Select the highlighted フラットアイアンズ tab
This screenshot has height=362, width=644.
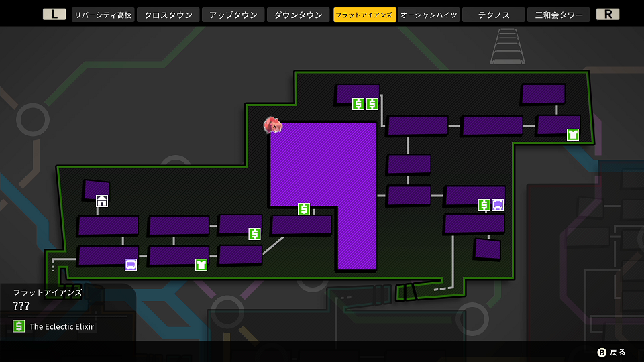364,15
